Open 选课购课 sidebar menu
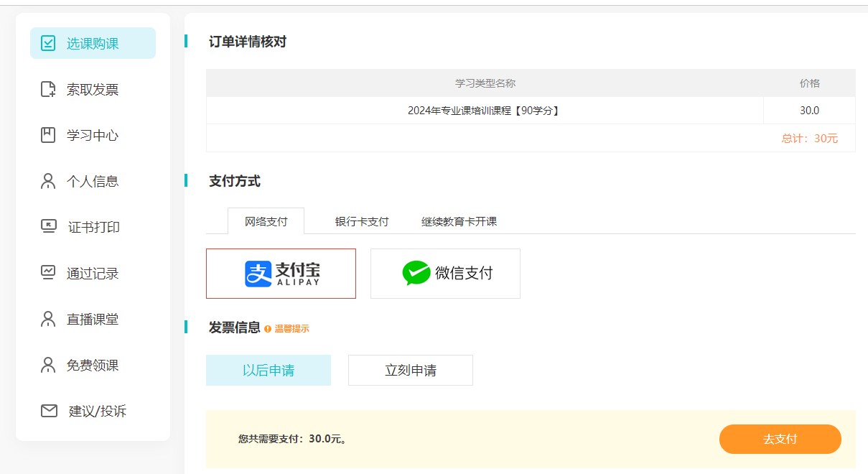Viewport: 868px width, 474px height. pos(93,43)
